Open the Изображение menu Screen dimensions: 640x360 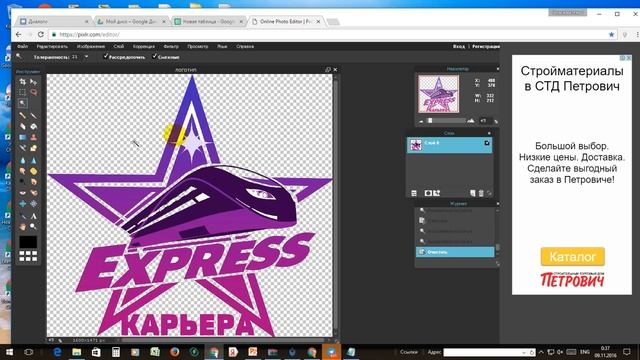click(91, 47)
